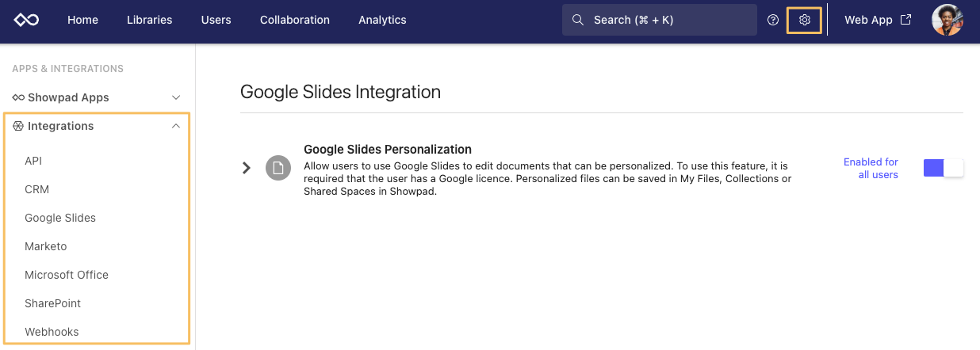
Task: Open the help question mark icon
Action: click(773, 20)
